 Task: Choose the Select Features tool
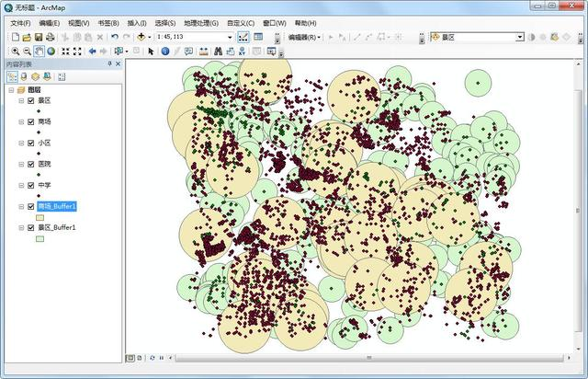coord(119,52)
